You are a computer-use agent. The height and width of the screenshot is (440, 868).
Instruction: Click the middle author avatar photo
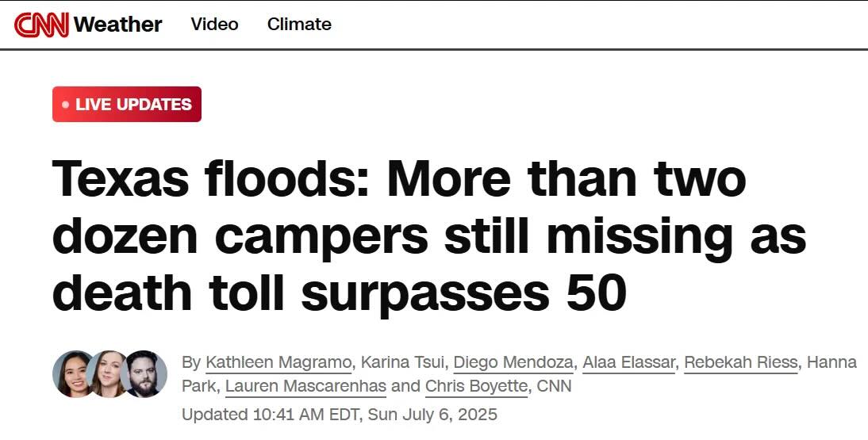(108, 373)
